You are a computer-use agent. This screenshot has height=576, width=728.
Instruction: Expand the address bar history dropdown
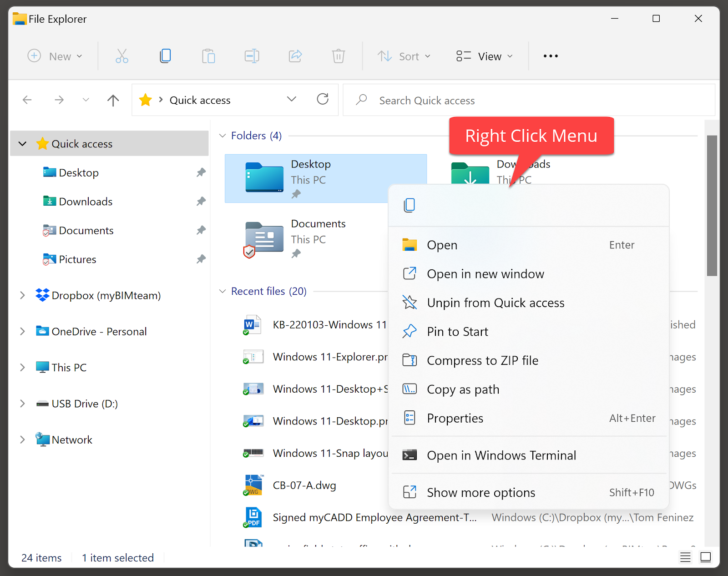pyautogui.click(x=292, y=99)
